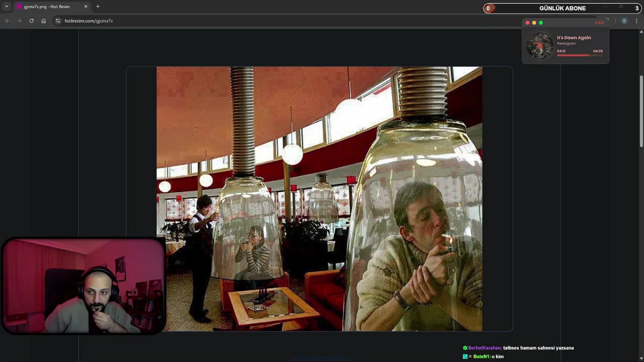Viewport: 644px width, 362px height.
Task: Click the GÜNLÜK ABONE goal bar
Action: coord(562,8)
